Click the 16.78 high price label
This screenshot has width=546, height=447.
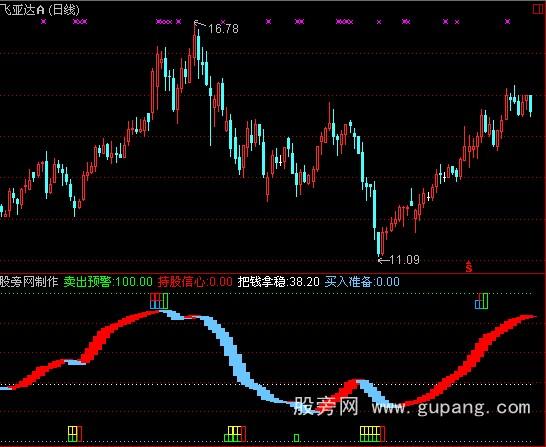[x=223, y=29]
